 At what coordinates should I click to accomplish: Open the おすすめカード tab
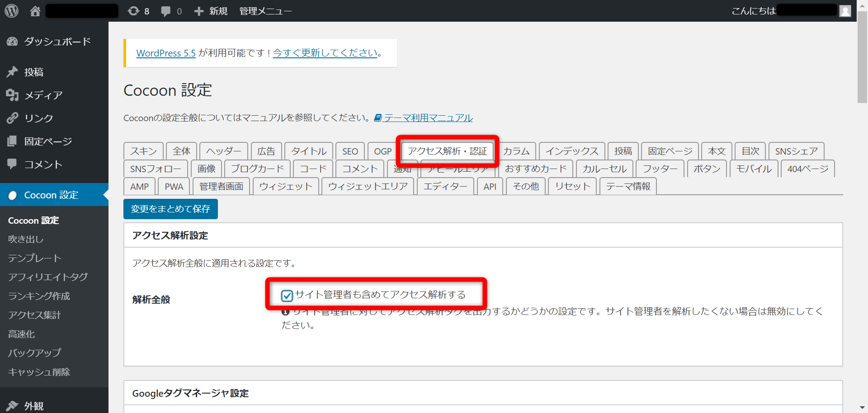[x=536, y=169]
